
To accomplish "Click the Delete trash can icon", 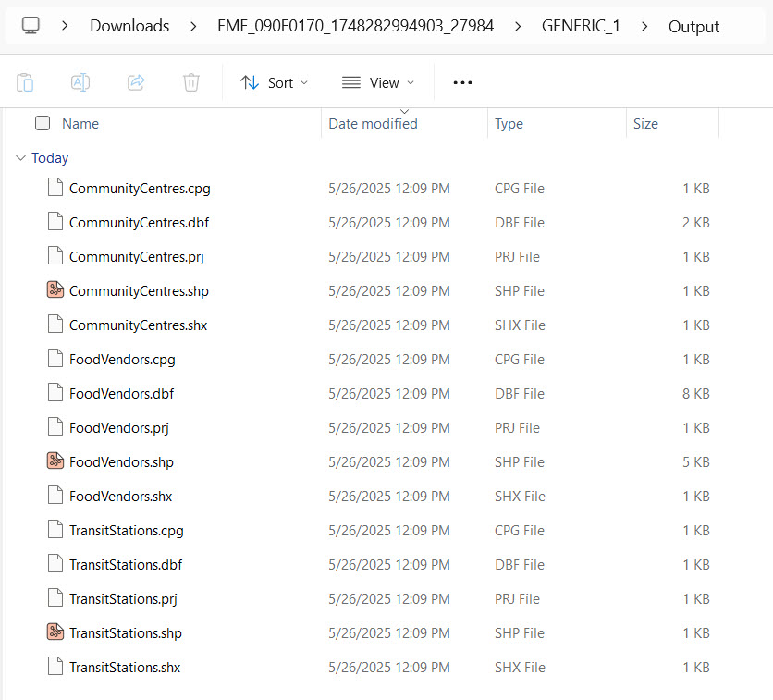I will (x=191, y=82).
